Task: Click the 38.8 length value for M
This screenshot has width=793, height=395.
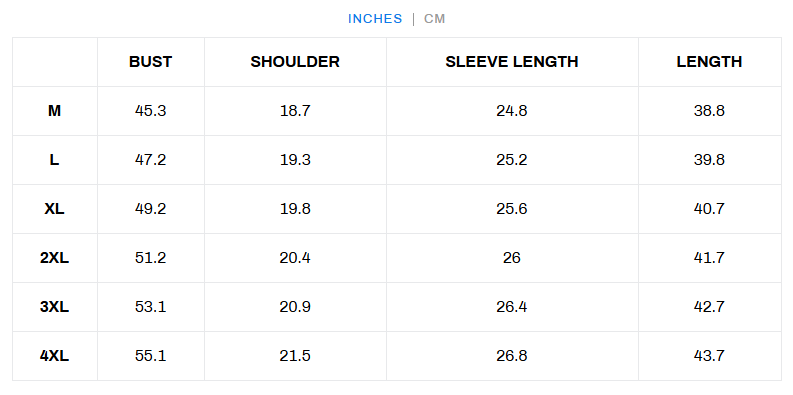Action: click(709, 111)
